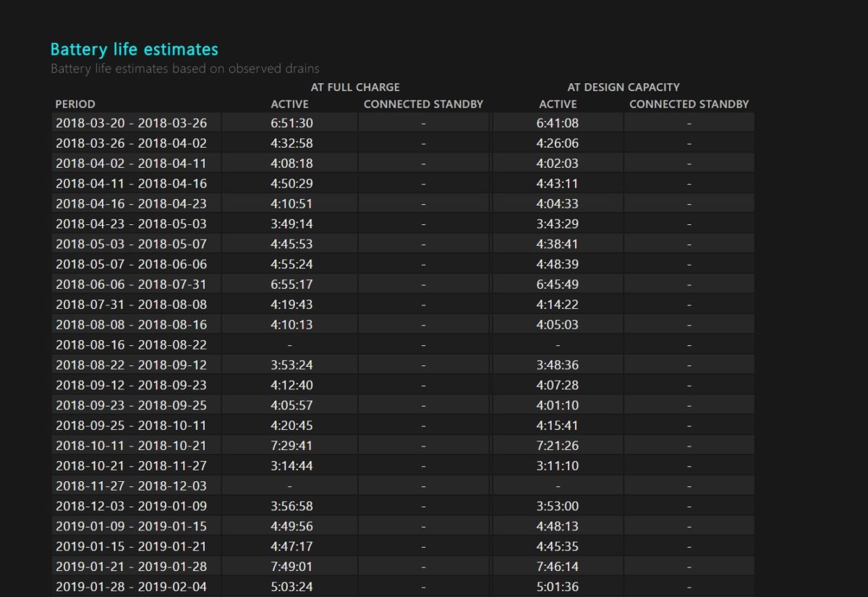Image resolution: width=868 pixels, height=597 pixels.
Task: Click the PERIOD column header
Action: [75, 104]
